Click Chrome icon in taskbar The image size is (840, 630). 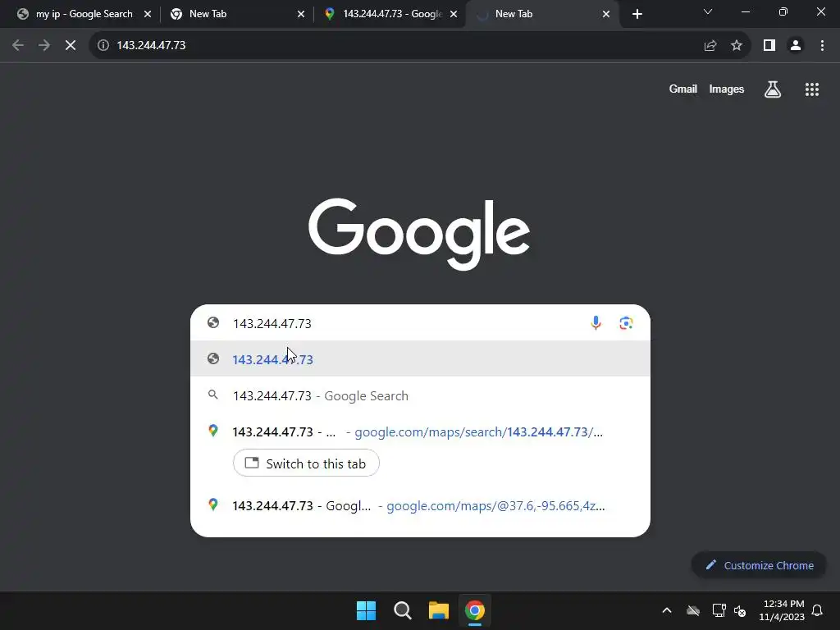pyautogui.click(x=475, y=610)
